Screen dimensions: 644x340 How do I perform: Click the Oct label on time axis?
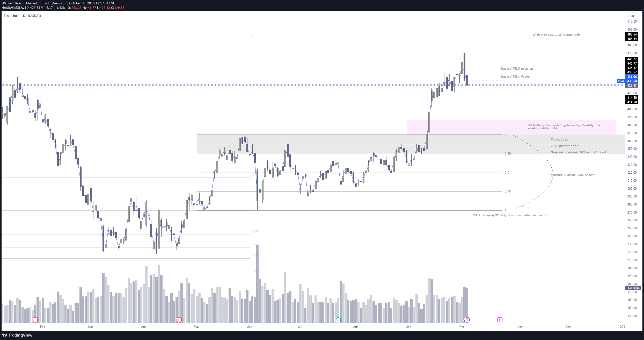click(x=462, y=327)
